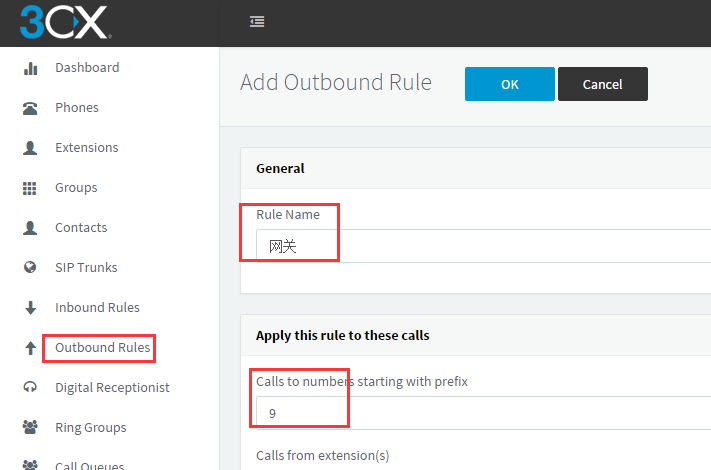This screenshot has height=470, width=711.
Task: Click the Add Outbound Rule heading
Action: pos(336,82)
